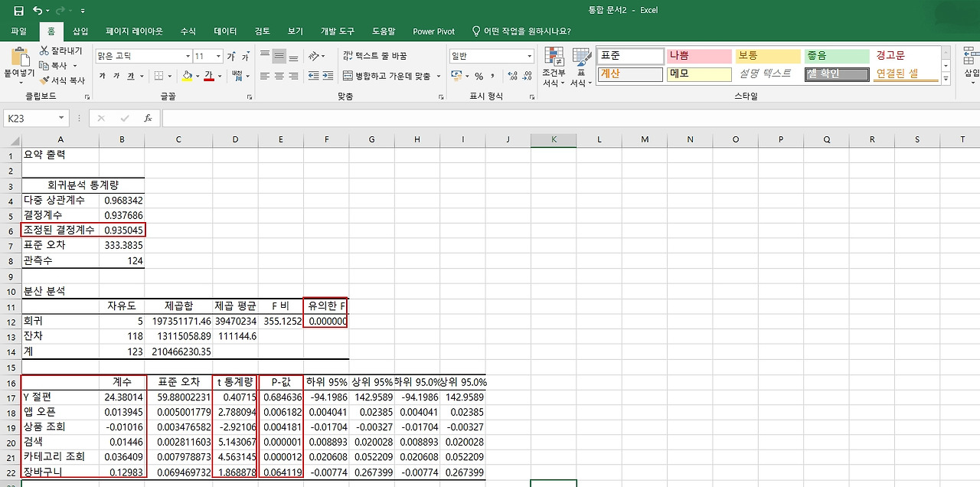This screenshot has height=487, width=980.
Task: Switch to the Power Pivot tab
Action: pyautogui.click(x=433, y=31)
